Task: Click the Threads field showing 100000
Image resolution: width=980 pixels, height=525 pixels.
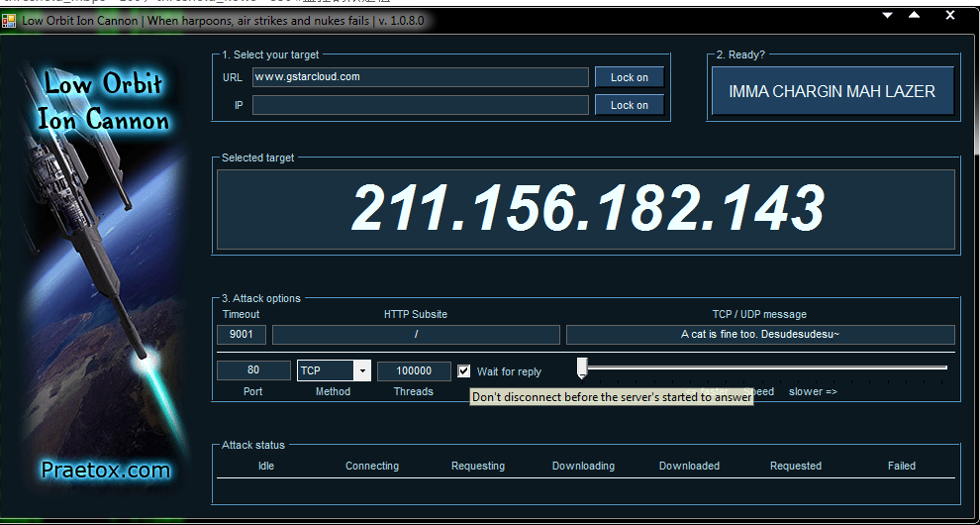Action: [x=414, y=370]
